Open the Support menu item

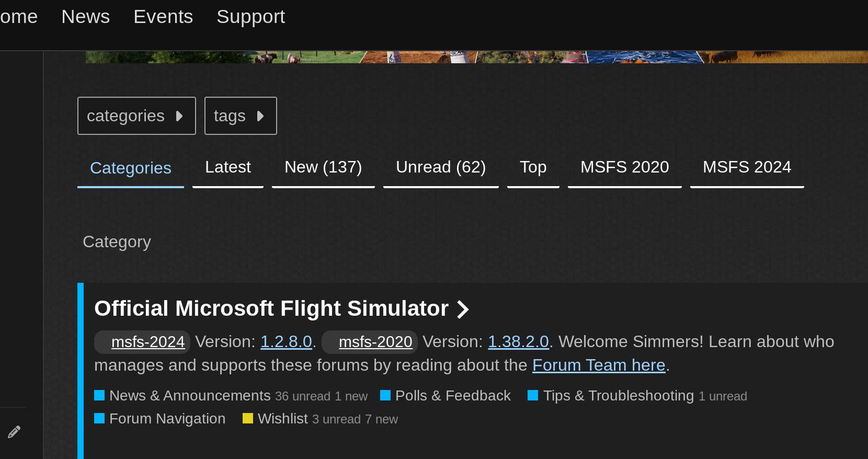coord(250,16)
